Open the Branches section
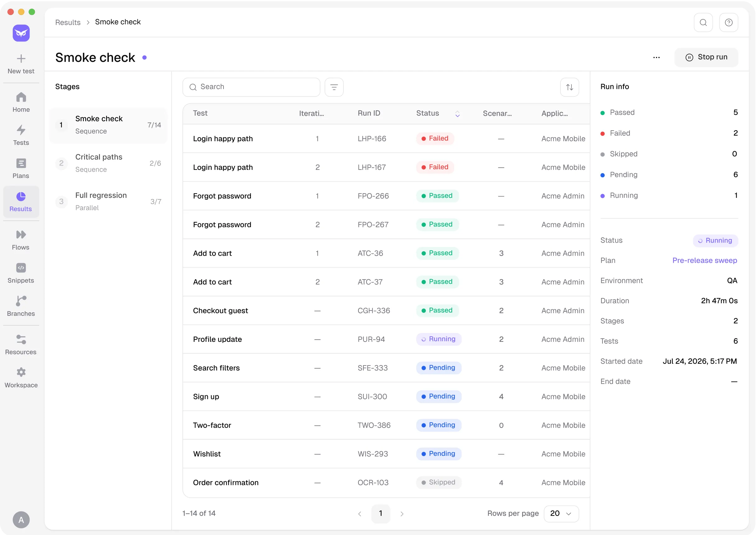This screenshot has height=535, width=756. tap(21, 306)
